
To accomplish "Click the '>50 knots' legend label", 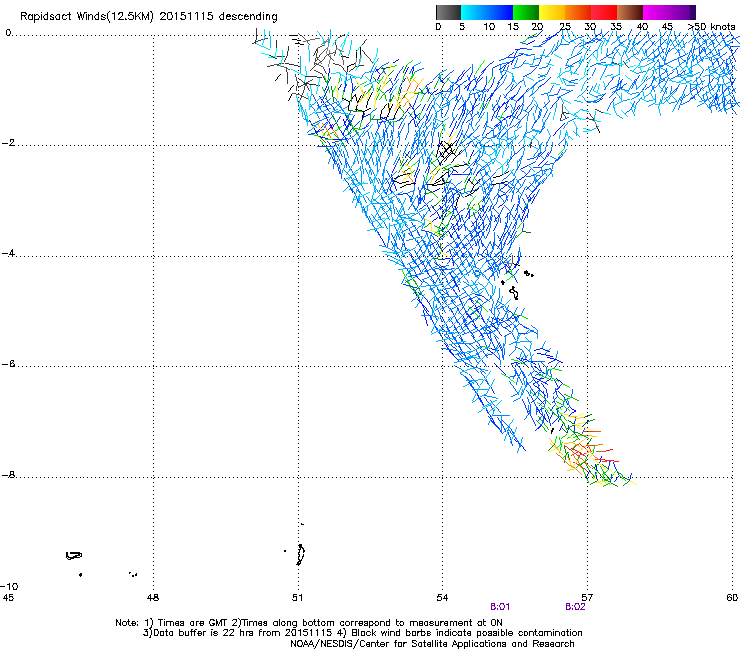I will click(x=712, y=27).
